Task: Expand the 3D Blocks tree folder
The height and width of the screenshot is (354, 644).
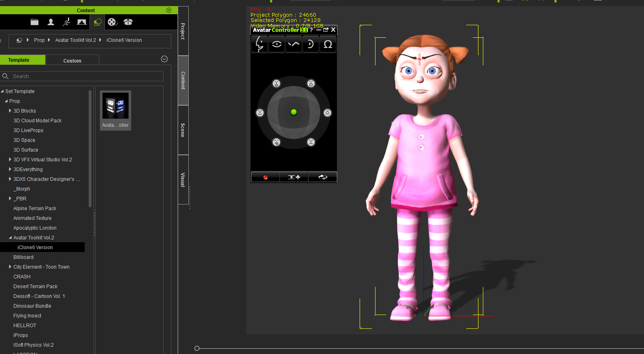Action: tap(10, 111)
